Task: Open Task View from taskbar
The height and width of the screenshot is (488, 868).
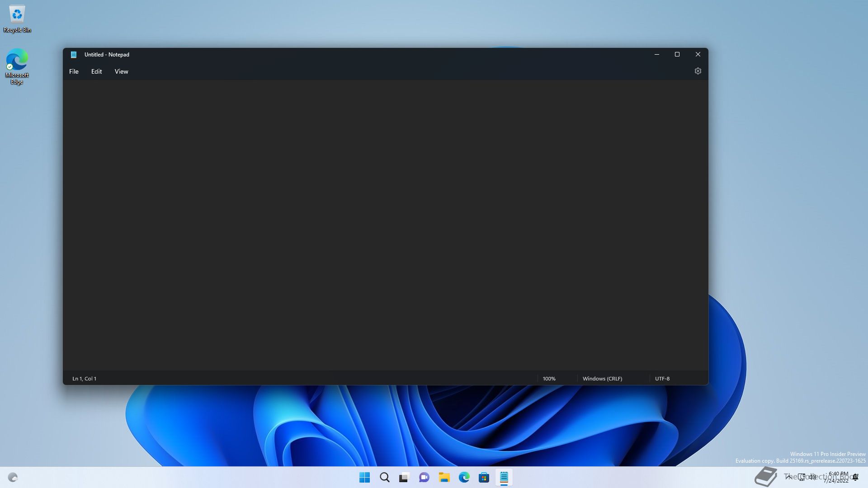Action: [404, 478]
